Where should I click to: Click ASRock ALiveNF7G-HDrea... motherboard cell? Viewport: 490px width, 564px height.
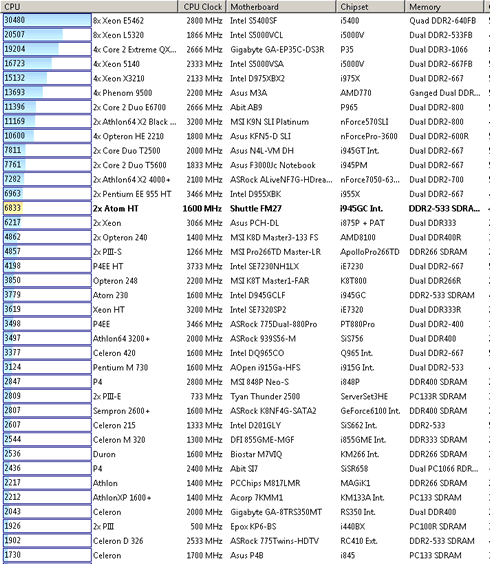pos(281,179)
